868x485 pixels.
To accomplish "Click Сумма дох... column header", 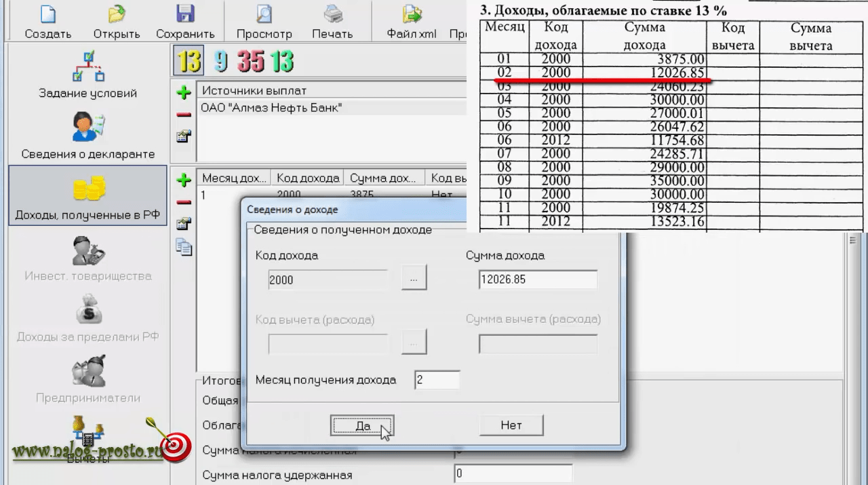I will tap(384, 178).
